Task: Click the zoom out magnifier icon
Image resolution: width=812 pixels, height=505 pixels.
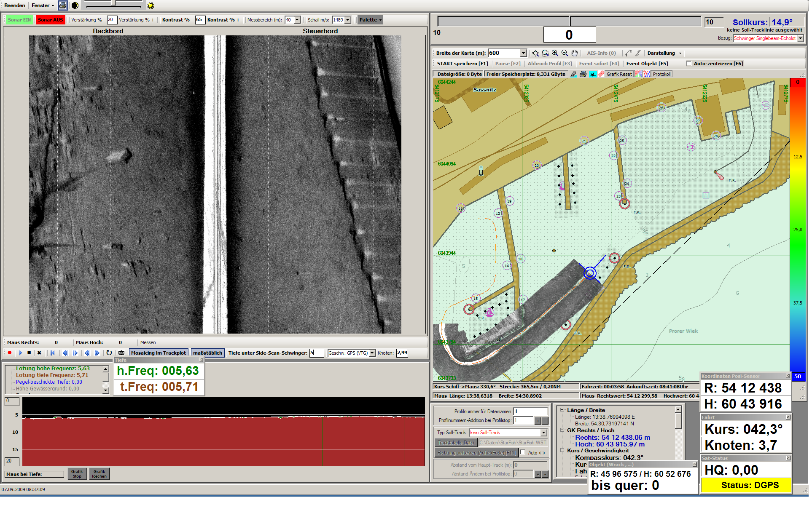Action: [565, 53]
